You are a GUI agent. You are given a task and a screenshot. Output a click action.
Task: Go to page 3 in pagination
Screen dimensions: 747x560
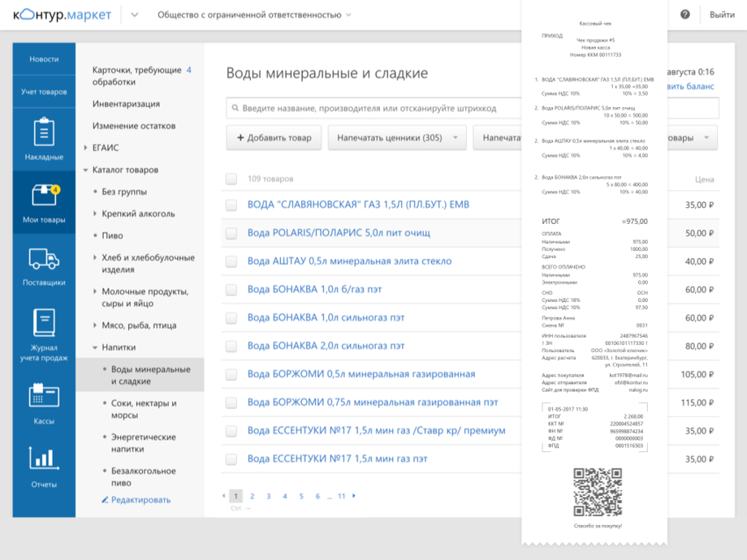pos(268,496)
